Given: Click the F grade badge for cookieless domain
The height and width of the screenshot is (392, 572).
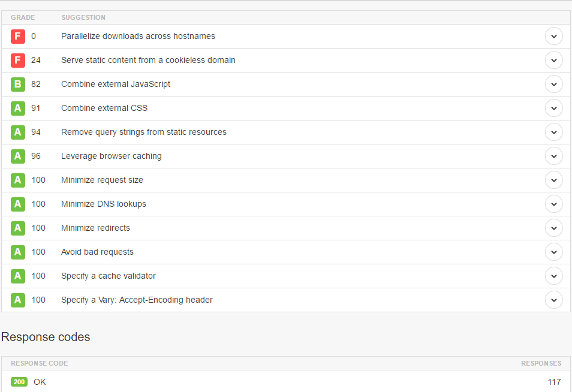Looking at the screenshot, I should click(18, 60).
